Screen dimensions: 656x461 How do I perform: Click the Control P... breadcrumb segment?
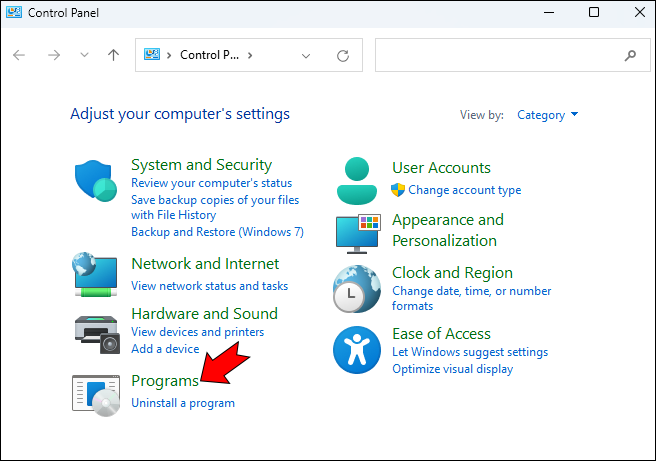[210, 55]
